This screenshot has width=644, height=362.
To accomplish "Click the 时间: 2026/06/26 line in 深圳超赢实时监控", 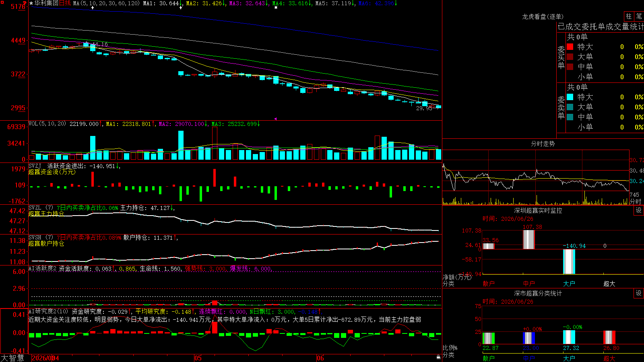I will [508, 219].
